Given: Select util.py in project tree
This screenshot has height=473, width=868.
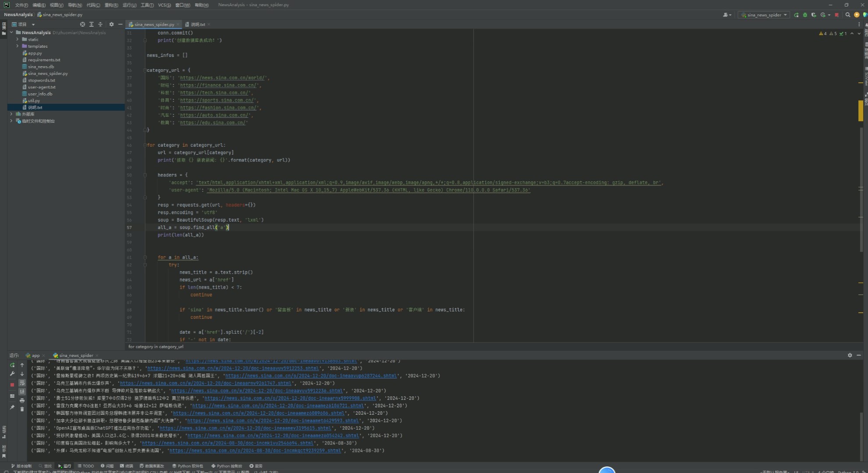Looking at the screenshot, I should [34, 101].
